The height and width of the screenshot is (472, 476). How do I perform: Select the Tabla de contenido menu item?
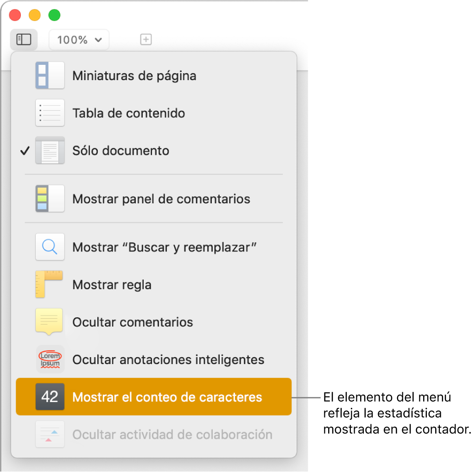128,113
